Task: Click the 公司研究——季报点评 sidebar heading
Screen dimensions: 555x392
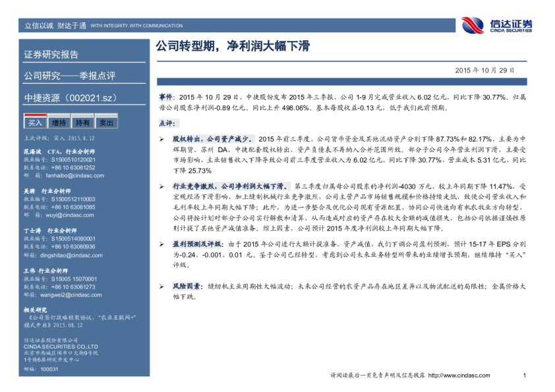Action: pyautogui.click(x=69, y=76)
